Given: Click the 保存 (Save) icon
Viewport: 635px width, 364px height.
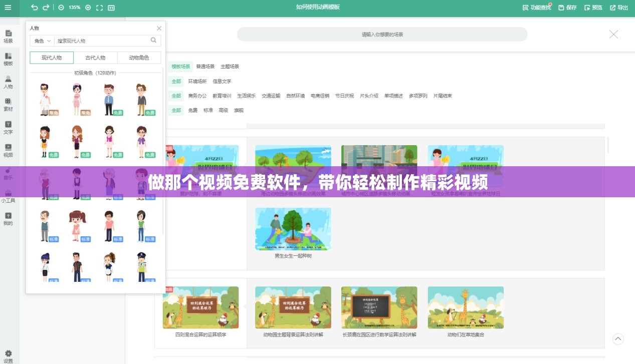Looking at the screenshot, I should click(567, 8).
